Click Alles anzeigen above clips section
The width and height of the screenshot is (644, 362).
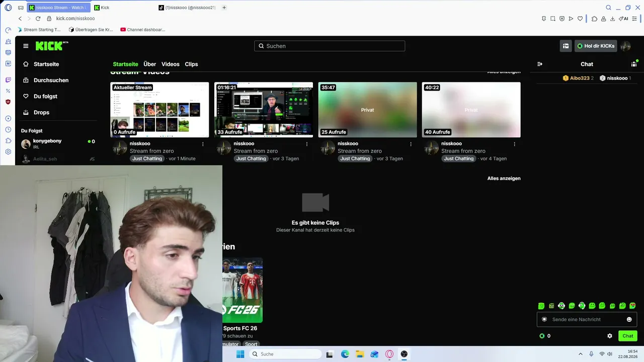[x=504, y=178]
